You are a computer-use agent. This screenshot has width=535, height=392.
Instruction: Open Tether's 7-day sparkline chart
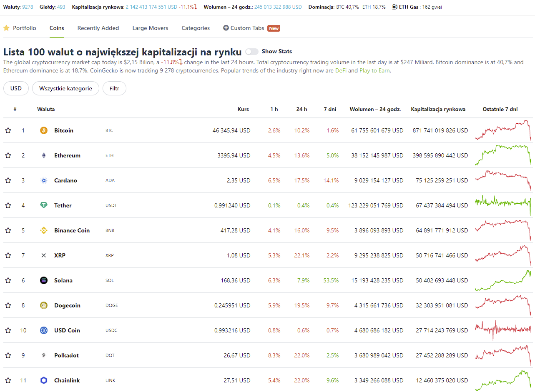(503, 205)
